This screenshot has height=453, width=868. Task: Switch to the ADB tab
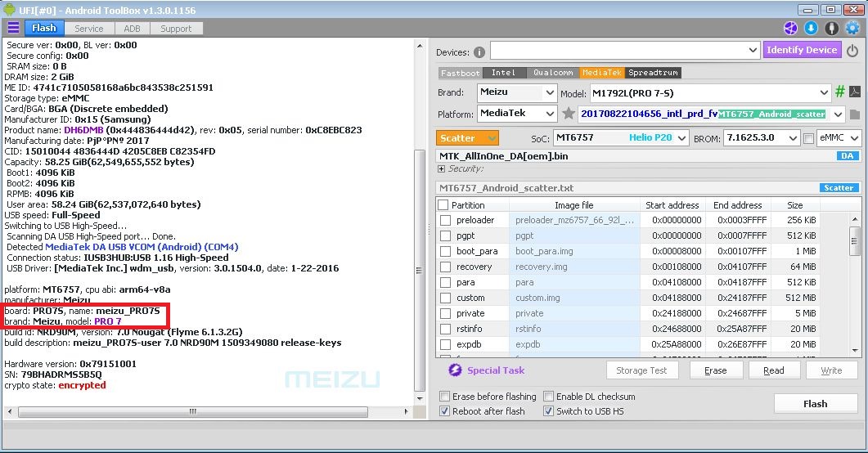click(x=132, y=28)
